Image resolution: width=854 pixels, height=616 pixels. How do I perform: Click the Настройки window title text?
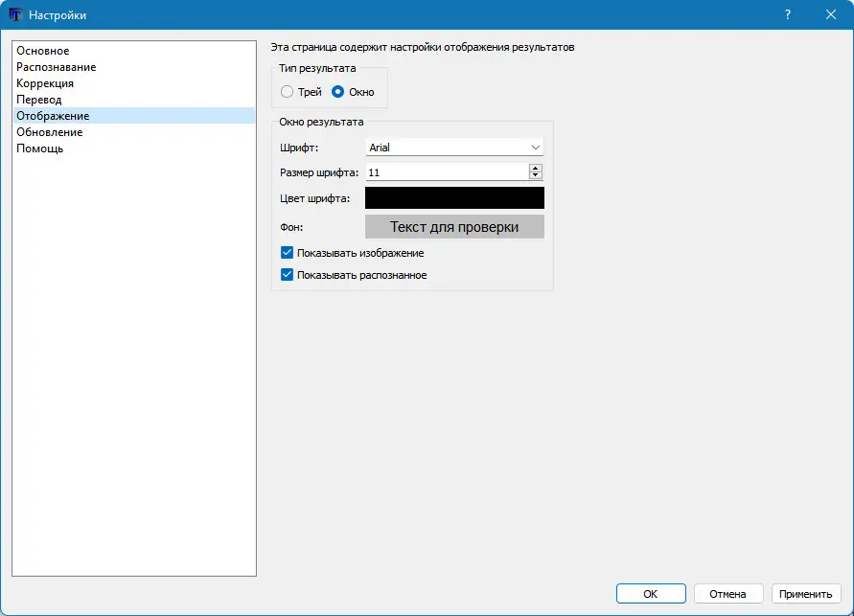(58, 15)
